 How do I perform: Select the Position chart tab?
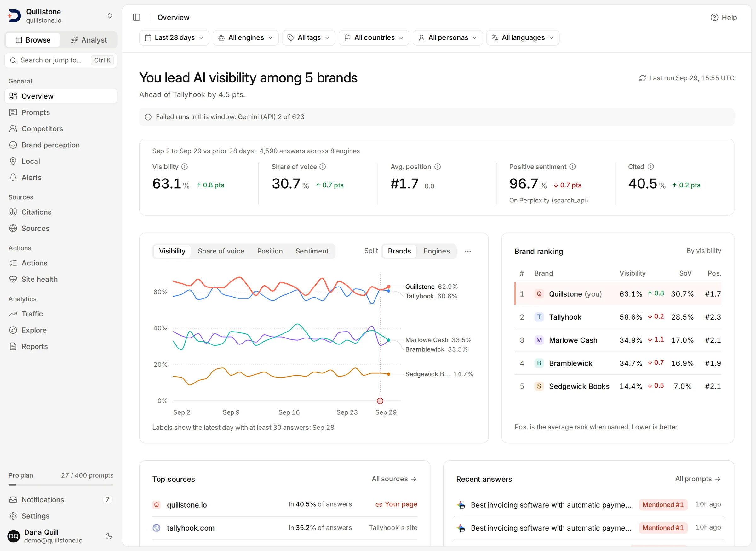(270, 251)
